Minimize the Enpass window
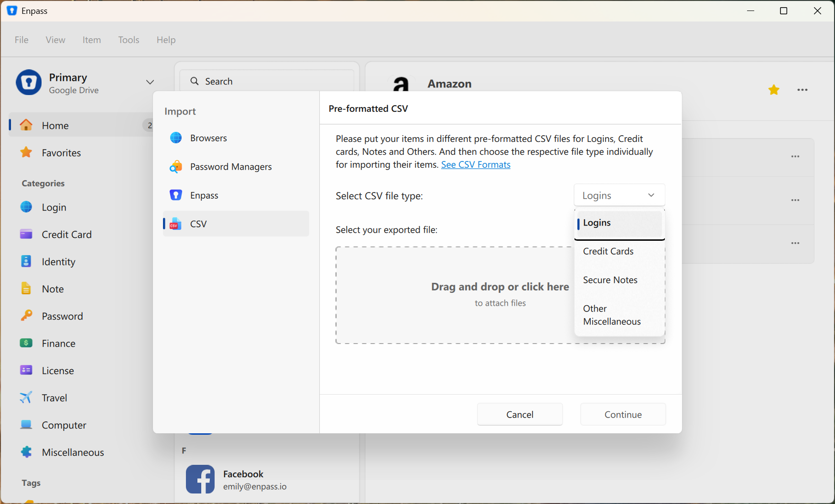 click(x=750, y=11)
